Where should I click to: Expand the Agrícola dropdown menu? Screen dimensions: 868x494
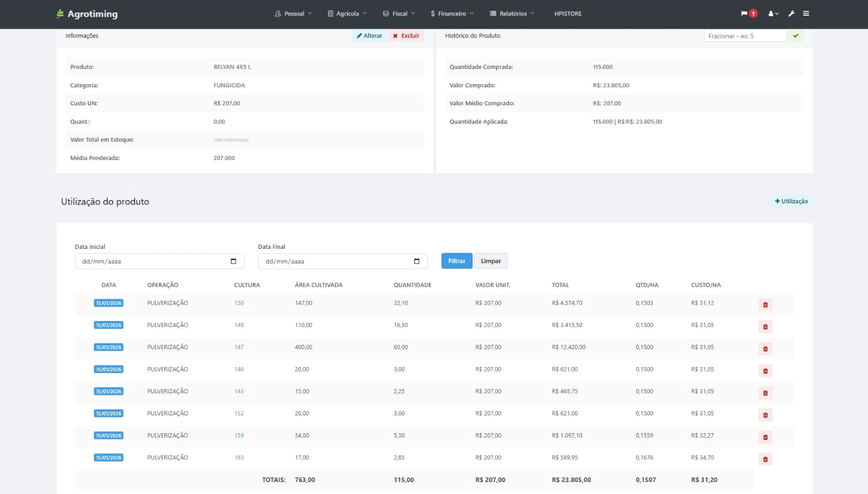coord(347,14)
